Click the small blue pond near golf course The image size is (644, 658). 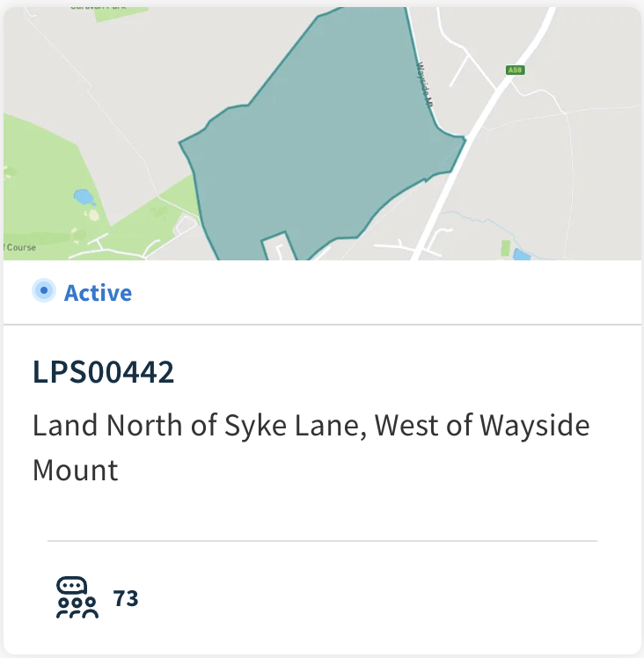[84, 197]
